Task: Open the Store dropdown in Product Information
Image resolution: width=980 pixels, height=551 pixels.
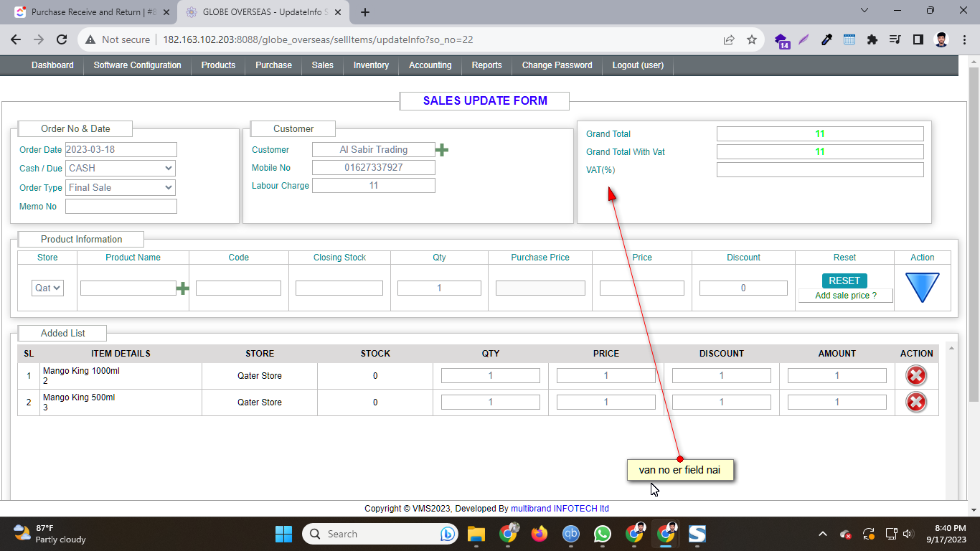Action: click(47, 288)
